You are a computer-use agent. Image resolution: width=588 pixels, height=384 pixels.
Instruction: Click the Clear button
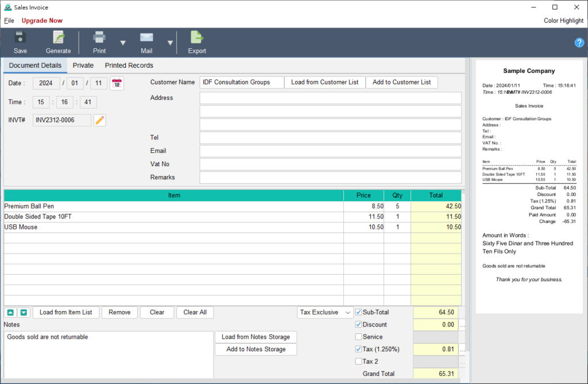157,312
